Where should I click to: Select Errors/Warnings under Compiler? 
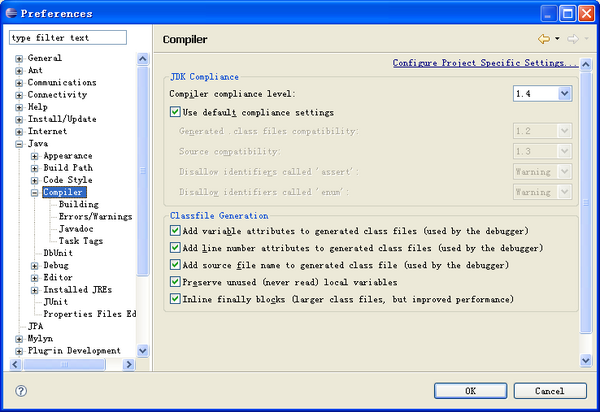(x=95, y=217)
